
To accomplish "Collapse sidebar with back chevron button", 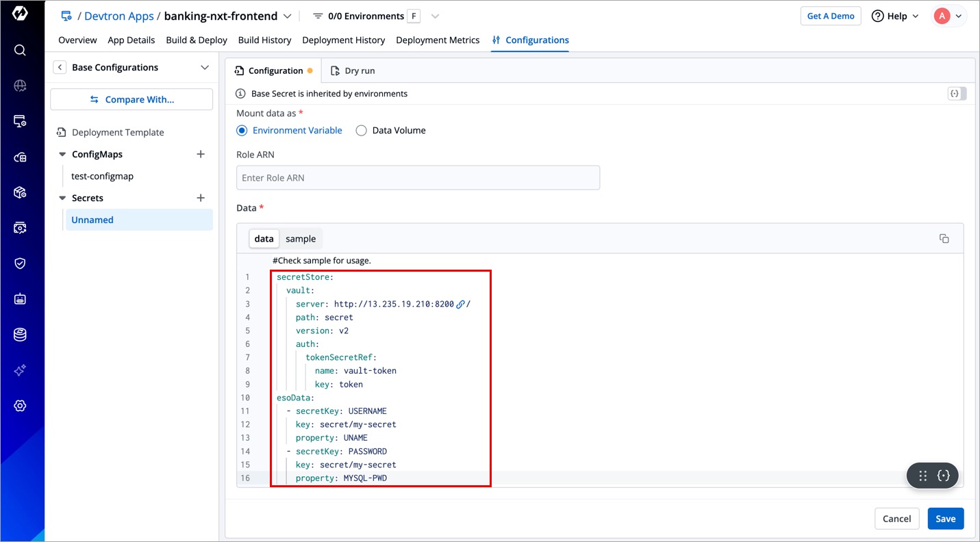I will coord(60,67).
